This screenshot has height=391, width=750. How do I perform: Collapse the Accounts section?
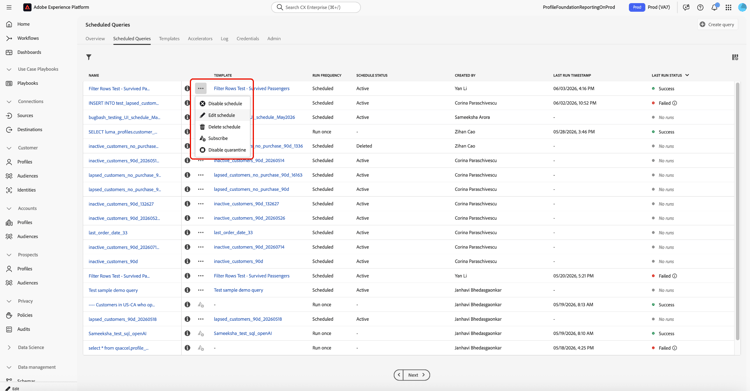tap(9, 209)
